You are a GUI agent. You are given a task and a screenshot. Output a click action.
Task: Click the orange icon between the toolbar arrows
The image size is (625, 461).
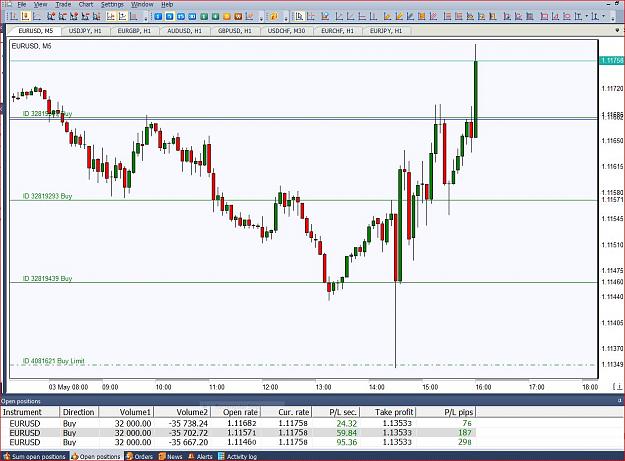tap(274, 16)
